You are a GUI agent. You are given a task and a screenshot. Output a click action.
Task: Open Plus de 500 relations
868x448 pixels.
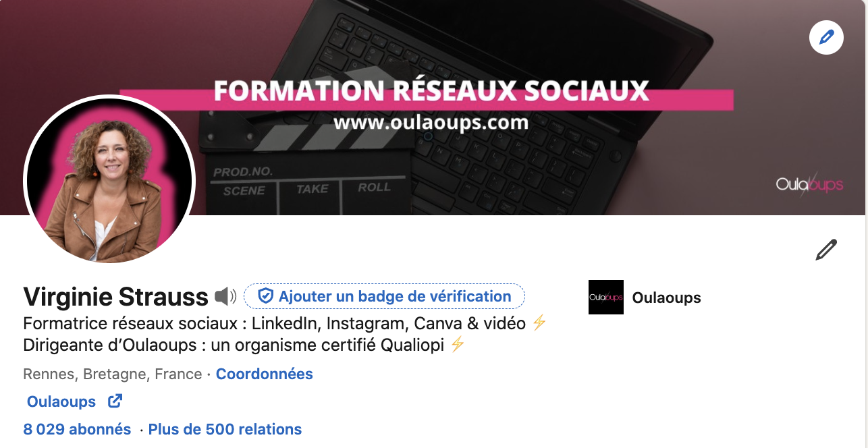tap(225, 429)
